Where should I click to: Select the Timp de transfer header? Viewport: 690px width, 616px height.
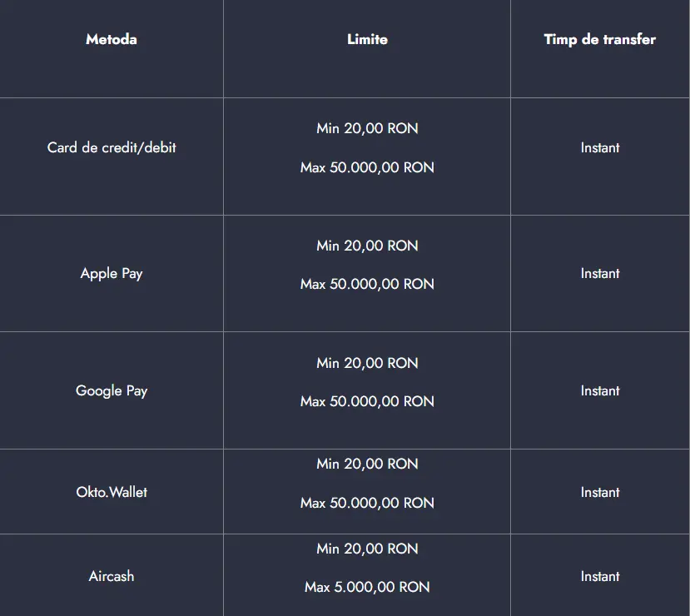599,39
